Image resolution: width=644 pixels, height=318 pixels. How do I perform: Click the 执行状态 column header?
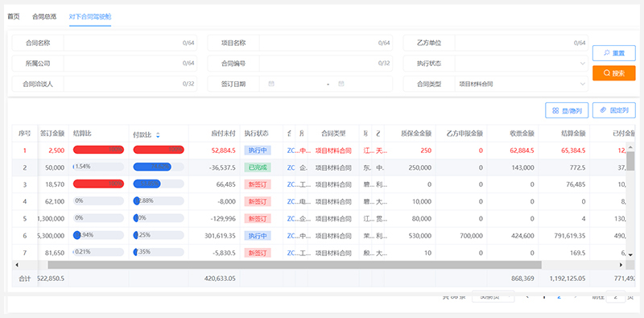click(257, 134)
